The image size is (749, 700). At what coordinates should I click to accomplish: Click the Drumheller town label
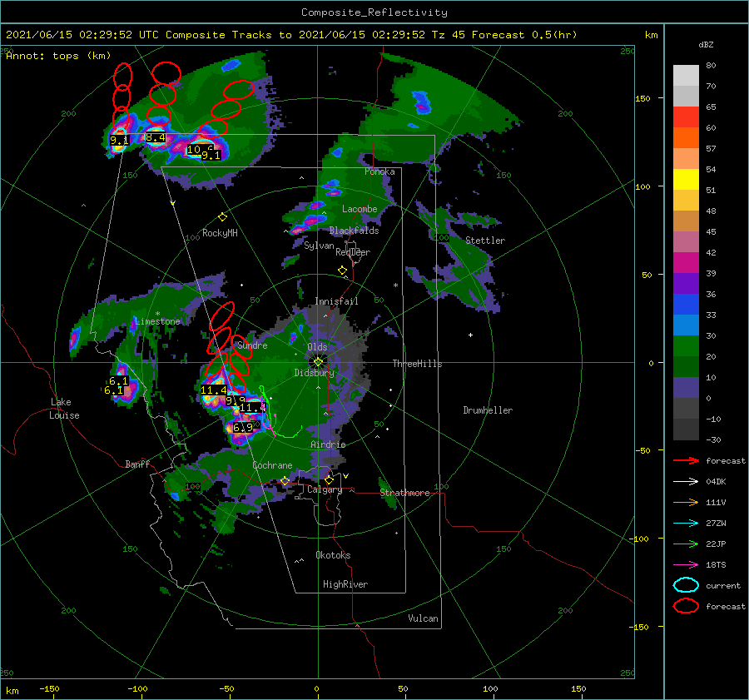pos(488,410)
